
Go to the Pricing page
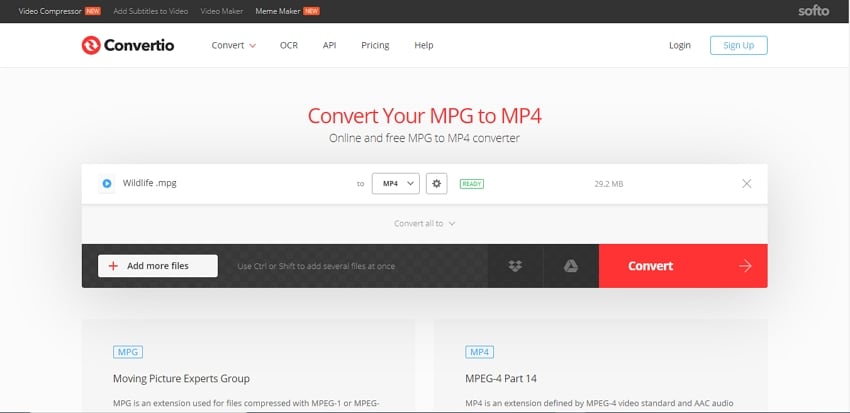click(x=375, y=46)
